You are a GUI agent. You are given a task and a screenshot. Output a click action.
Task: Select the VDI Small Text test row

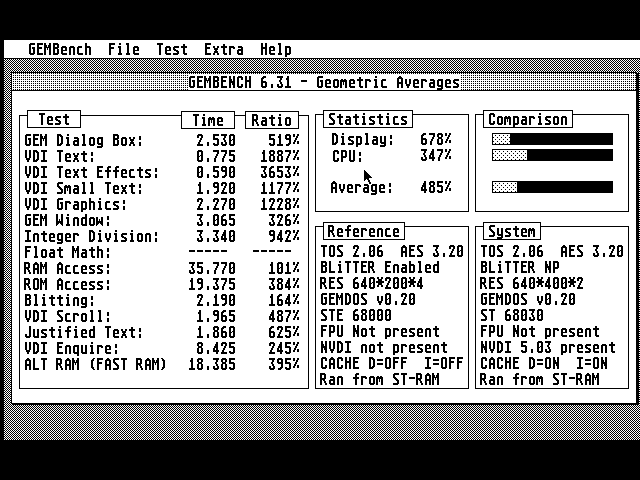(162, 188)
